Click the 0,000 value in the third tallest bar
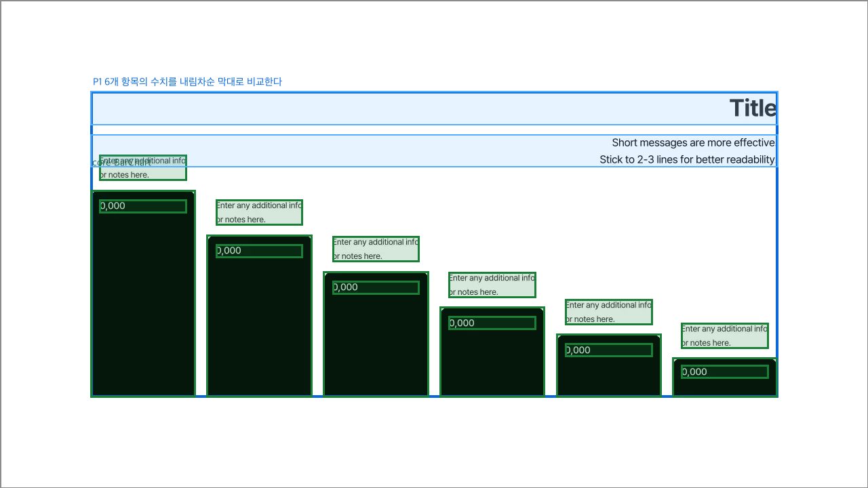The width and height of the screenshot is (868, 488). pyautogui.click(x=376, y=287)
